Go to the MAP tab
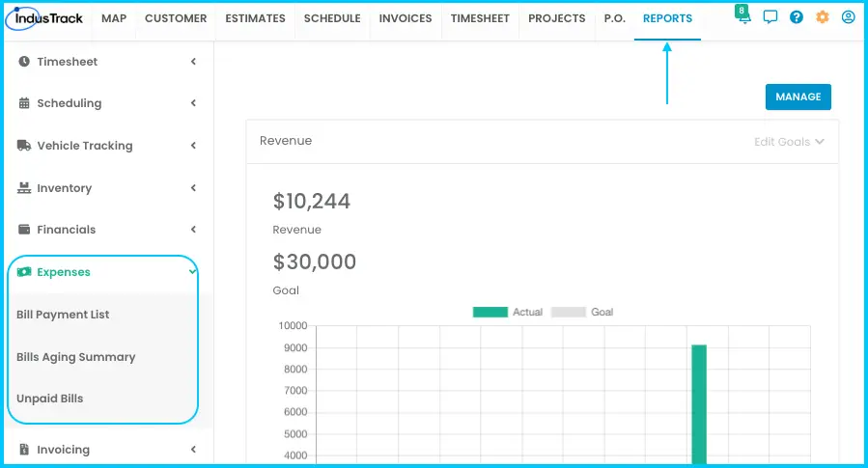Screen dimensions: 868x468 [114, 18]
